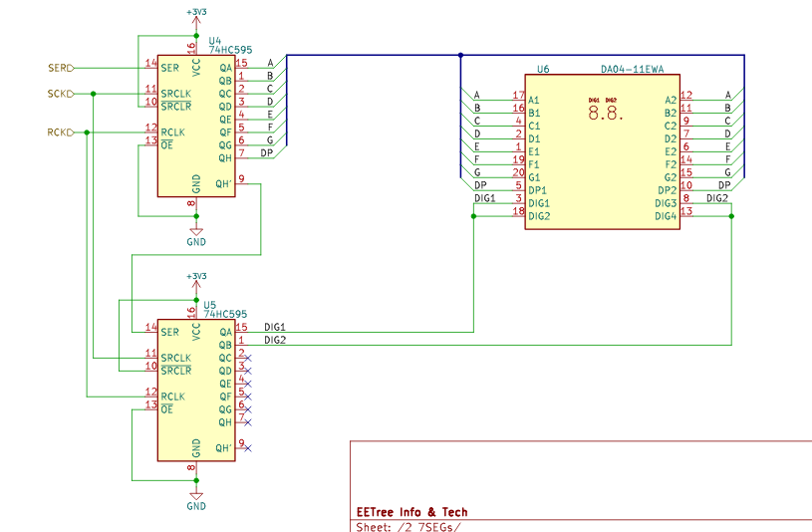
Task: Click the no-connect X on U5 pin QC
Action: pyautogui.click(x=247, y=358)
